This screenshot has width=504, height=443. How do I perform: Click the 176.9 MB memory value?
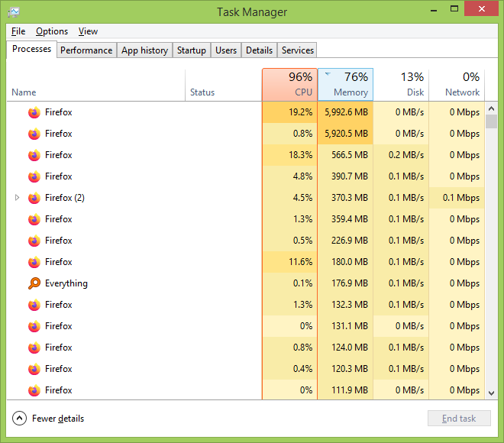350,283
